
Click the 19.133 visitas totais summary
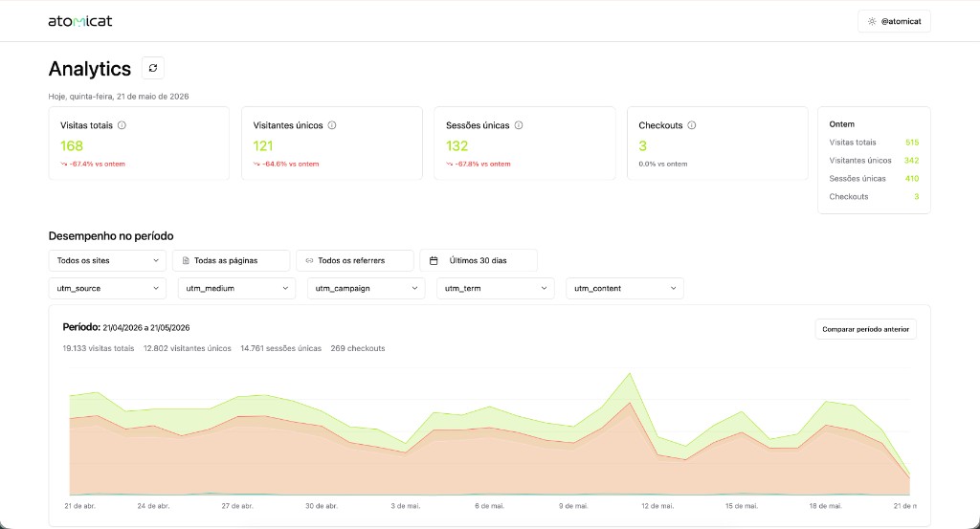(99, 348)
